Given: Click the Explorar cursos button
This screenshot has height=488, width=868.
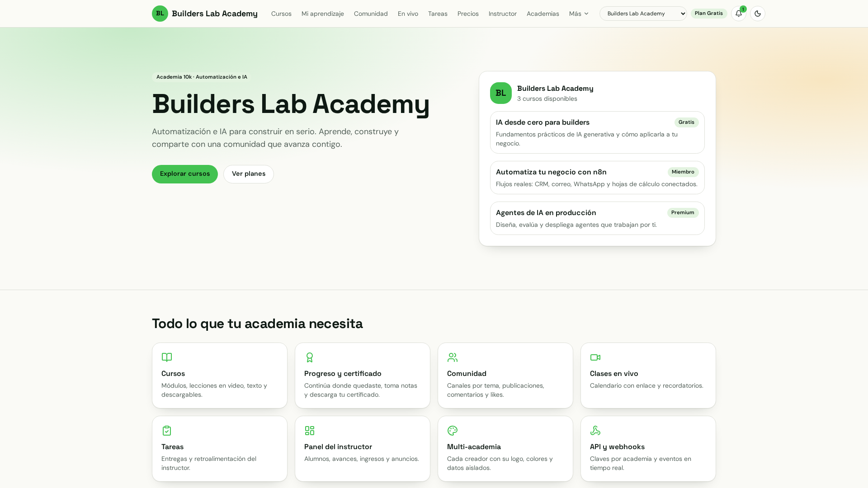Looking at the screenshot, I should coord(185,174).
